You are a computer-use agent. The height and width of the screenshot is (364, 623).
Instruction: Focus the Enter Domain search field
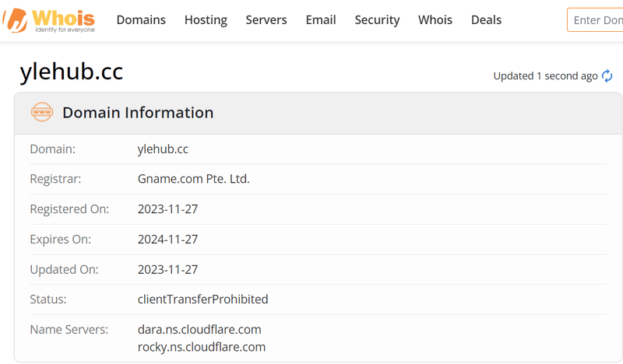point(595,20)
